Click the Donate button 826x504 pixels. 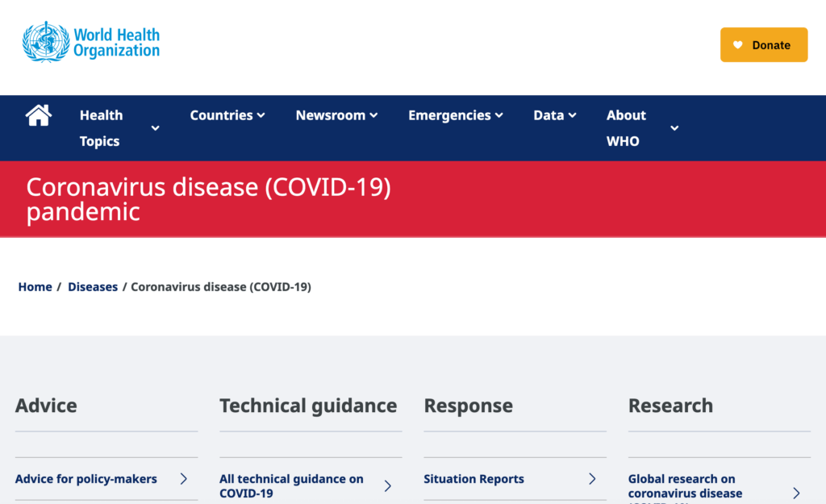pos(764,45)
